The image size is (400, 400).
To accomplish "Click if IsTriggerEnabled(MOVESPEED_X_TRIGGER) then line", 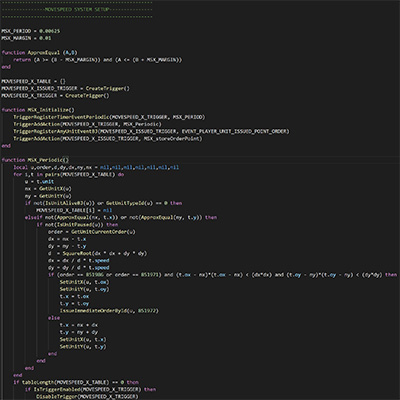I will [x=90, y=389].
